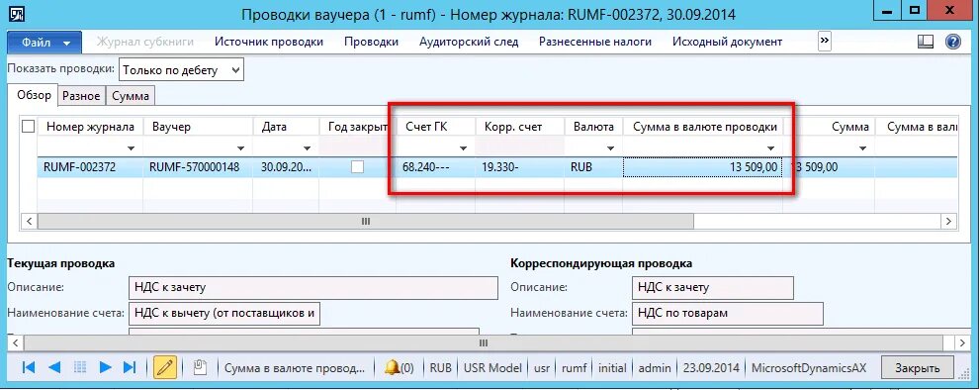
Task: Open notifications bell icon (0)
Action: (399, 368)
